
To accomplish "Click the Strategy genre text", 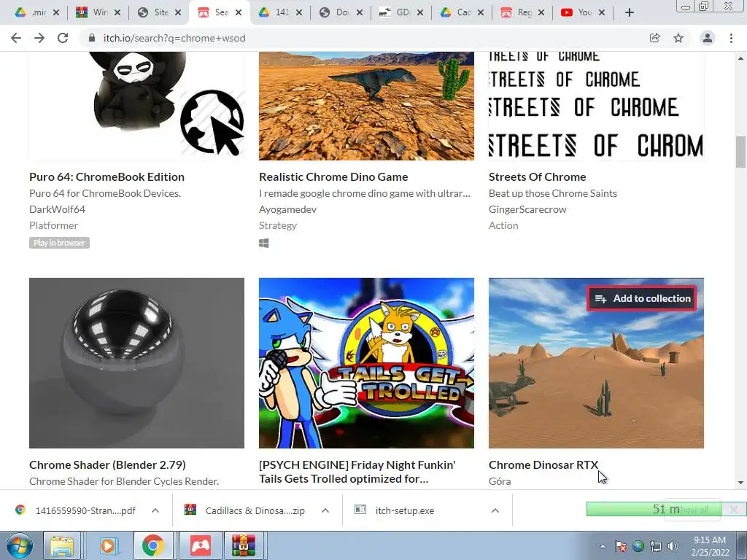I will 278,225.
